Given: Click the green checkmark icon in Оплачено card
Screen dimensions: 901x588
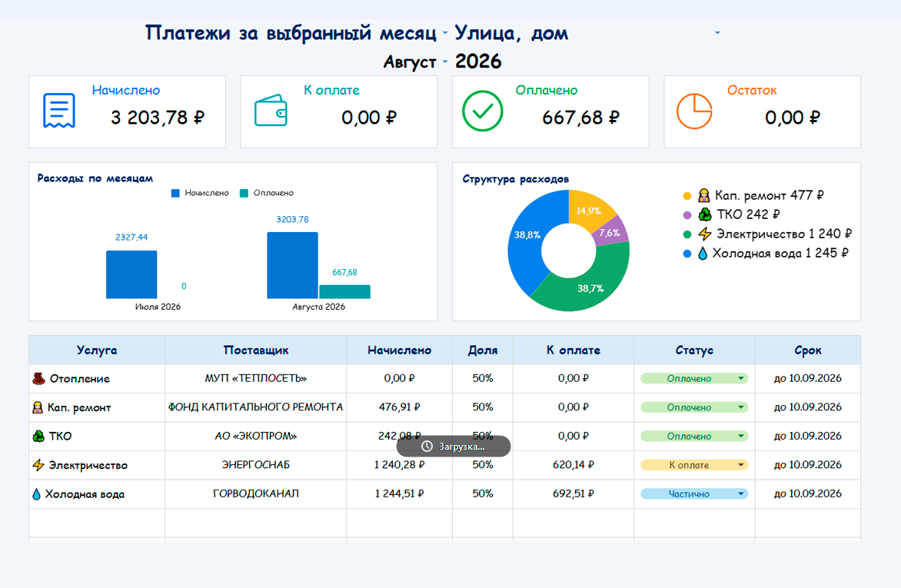Looking at the screenshot, I should click(x=483, y=111).
